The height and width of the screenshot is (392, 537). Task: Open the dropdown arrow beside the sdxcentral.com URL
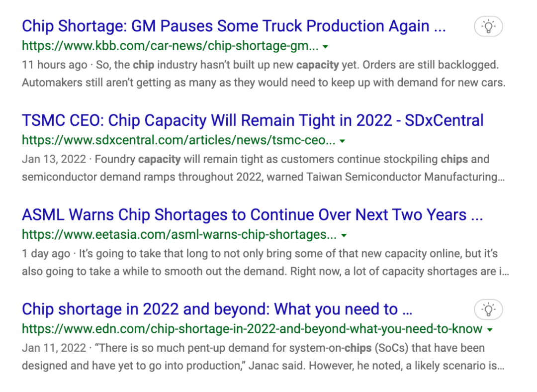(x=342, y=141)
